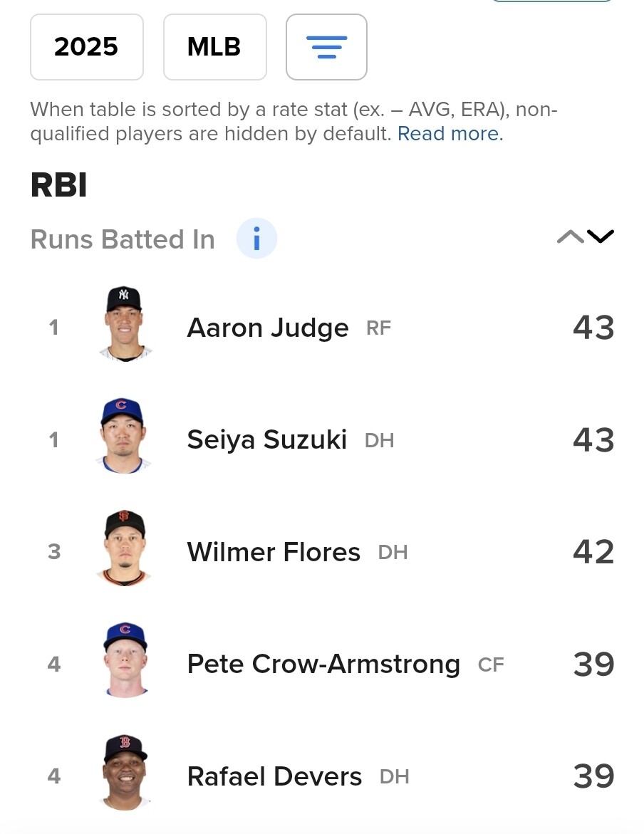Sort RBI descending with down chevron
Viewport: 644px width, 834px height.
[x=601, y=236]
